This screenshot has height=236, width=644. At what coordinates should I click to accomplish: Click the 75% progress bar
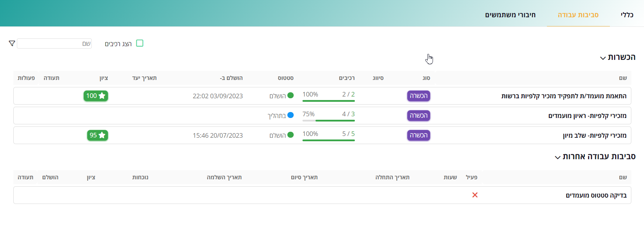click(x=329, y=120)
